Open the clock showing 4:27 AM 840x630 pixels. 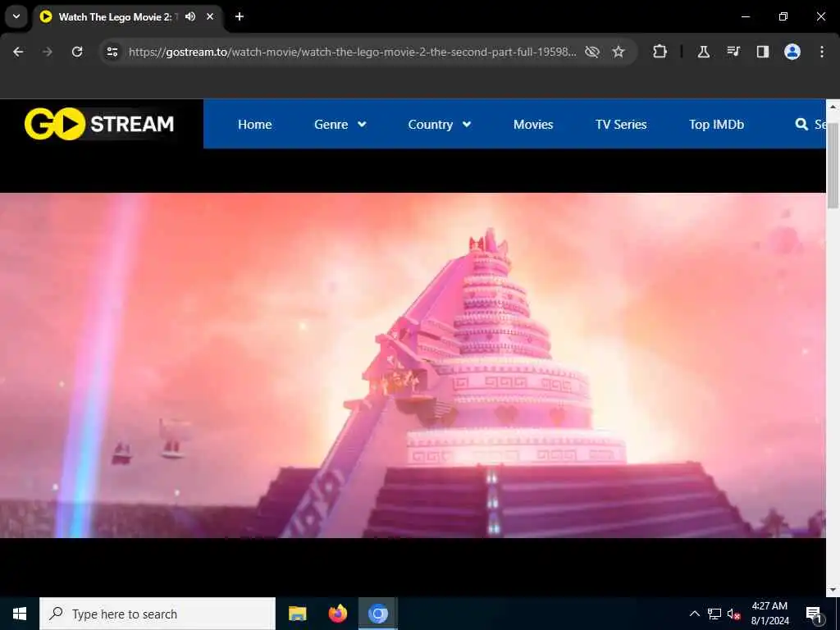point(769,614)
